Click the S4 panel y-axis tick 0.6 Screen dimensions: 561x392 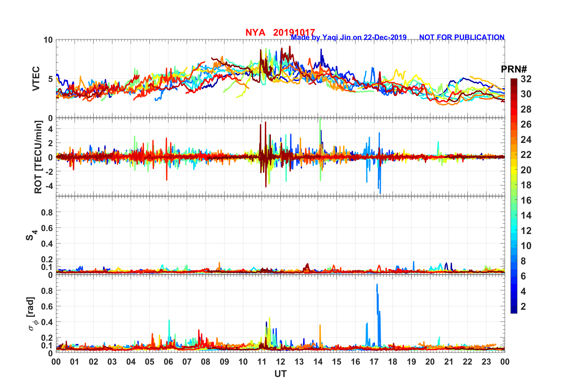pyautogui.click(x=47, y=228)
